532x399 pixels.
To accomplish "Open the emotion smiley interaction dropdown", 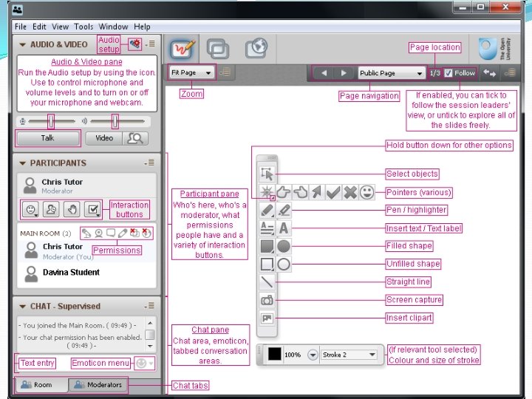I will [30, 209].
